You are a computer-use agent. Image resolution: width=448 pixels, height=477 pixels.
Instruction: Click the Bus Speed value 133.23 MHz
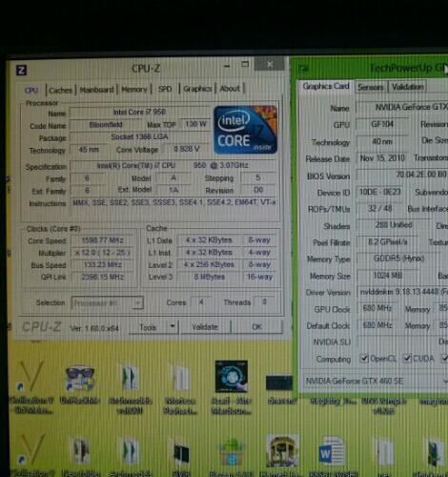(x=102, y=265)
